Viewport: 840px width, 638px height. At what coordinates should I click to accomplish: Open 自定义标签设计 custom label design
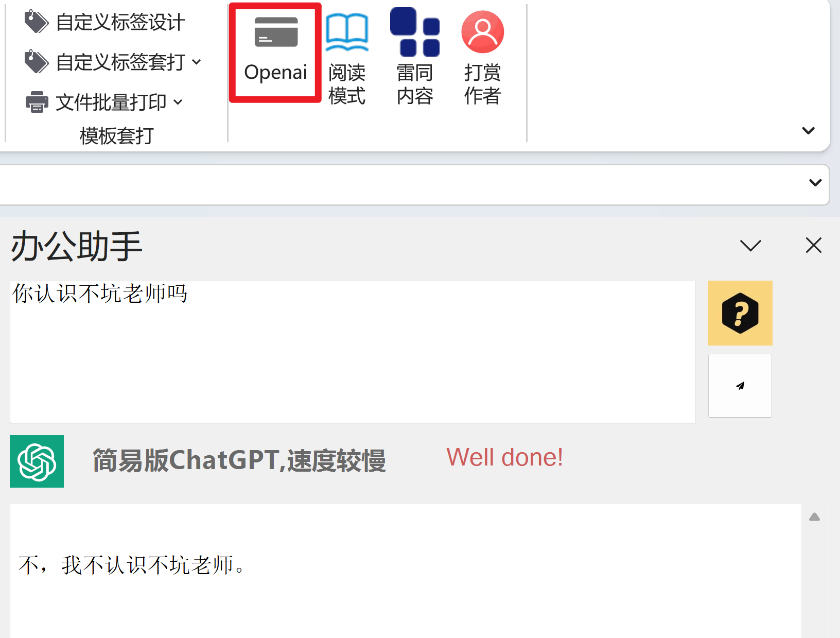(x=104, y=22)
